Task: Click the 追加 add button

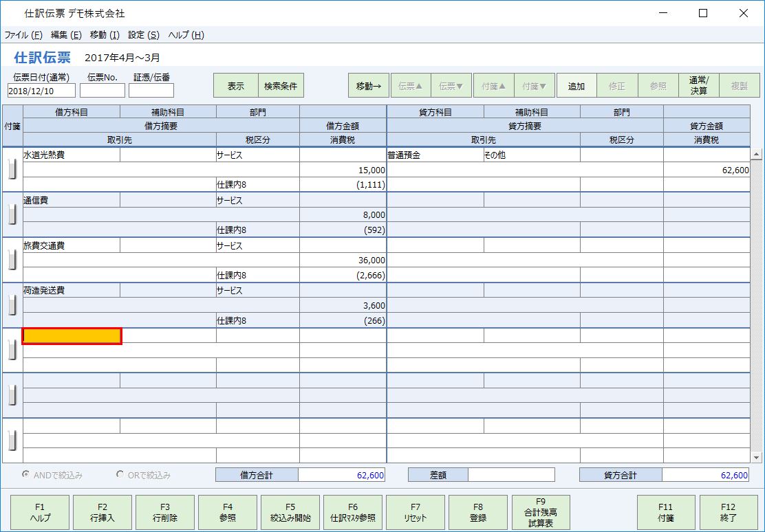Action: (577, 85)
